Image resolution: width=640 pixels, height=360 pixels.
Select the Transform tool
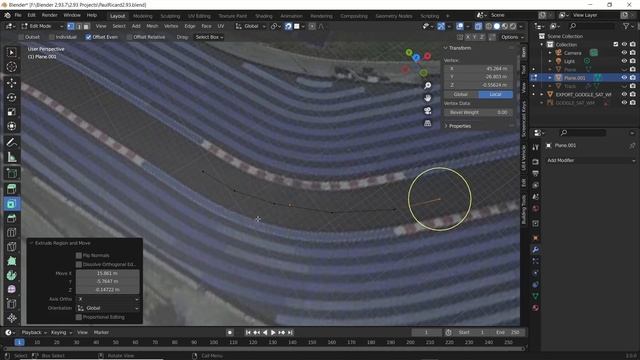click(x=11, y=126)
